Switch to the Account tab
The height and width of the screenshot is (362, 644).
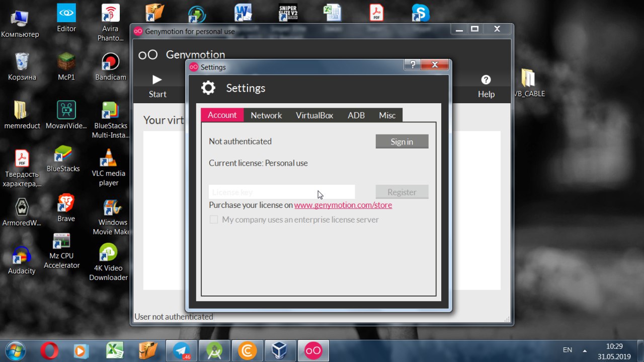pyautogui.click(x=222, y=115)
